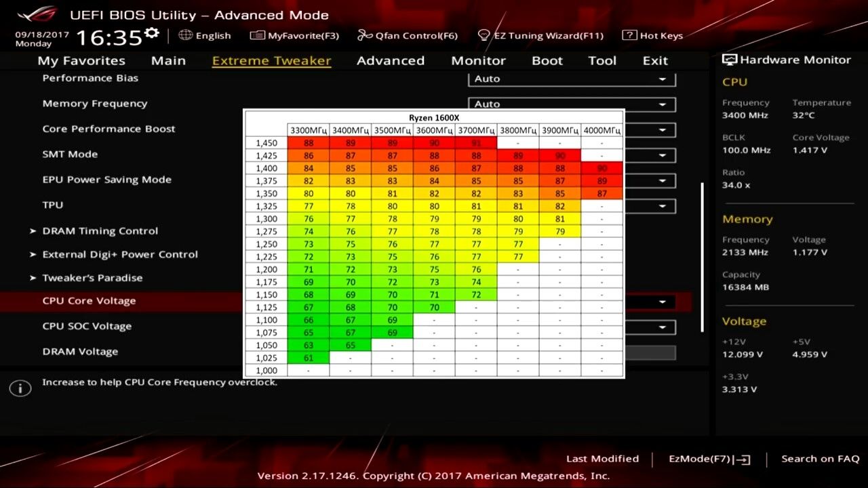868x488 pixels.
Task: Click the +12V 12.099 V reading
Action: pos(743,354)
